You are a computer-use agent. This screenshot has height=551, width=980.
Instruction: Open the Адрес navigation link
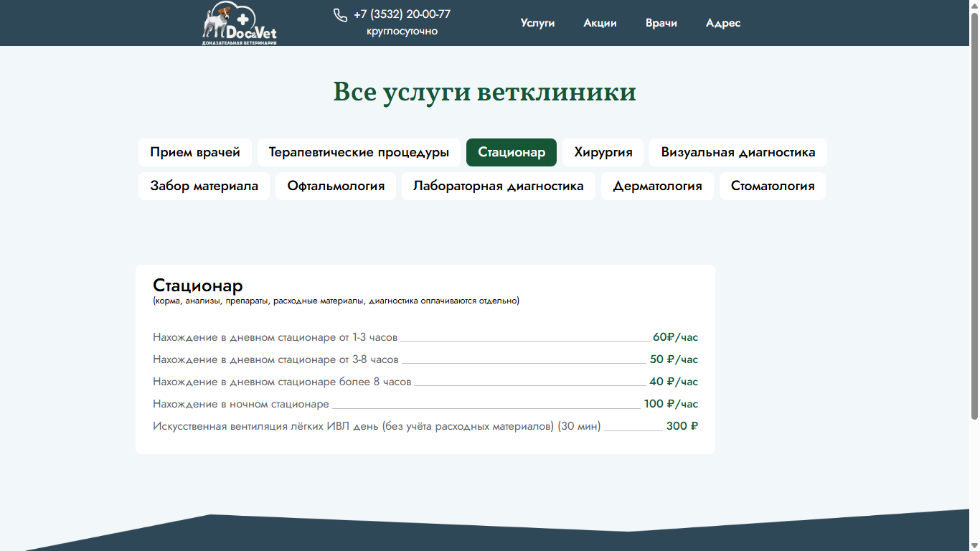[723, 23]
